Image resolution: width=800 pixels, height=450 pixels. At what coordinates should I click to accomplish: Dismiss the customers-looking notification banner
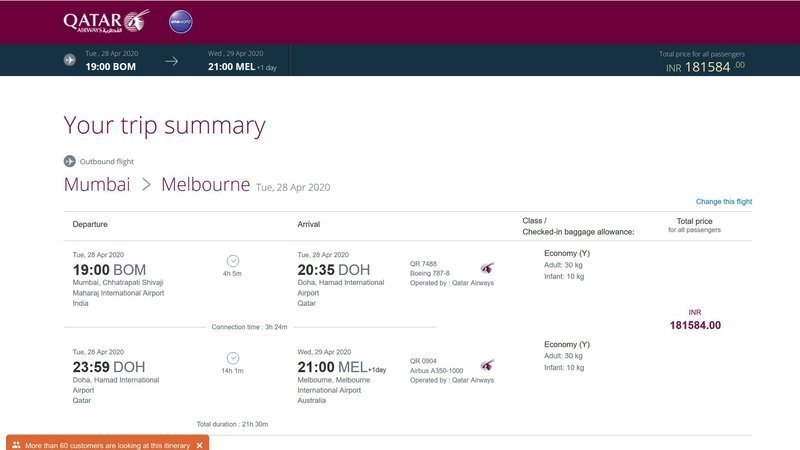click(x=199, y=444)
